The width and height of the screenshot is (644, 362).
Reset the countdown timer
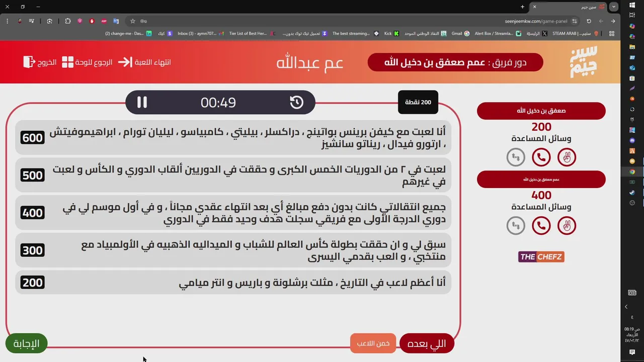(x=297, y=103)
